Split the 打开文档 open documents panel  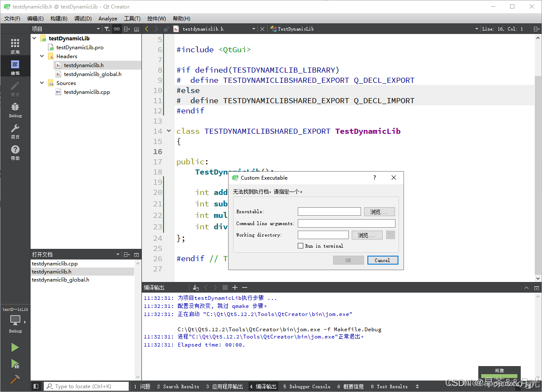pyautogui.click(x=127, y=254)
